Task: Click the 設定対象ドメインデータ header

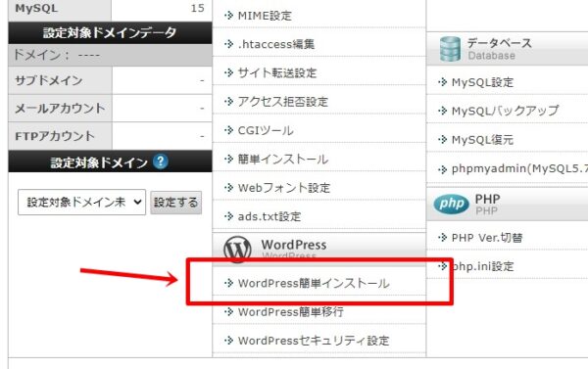Action: click(110, 33)
